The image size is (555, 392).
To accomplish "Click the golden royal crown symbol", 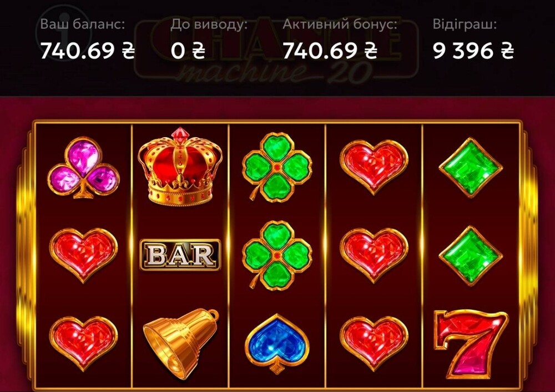I will (x=180, y=166).
